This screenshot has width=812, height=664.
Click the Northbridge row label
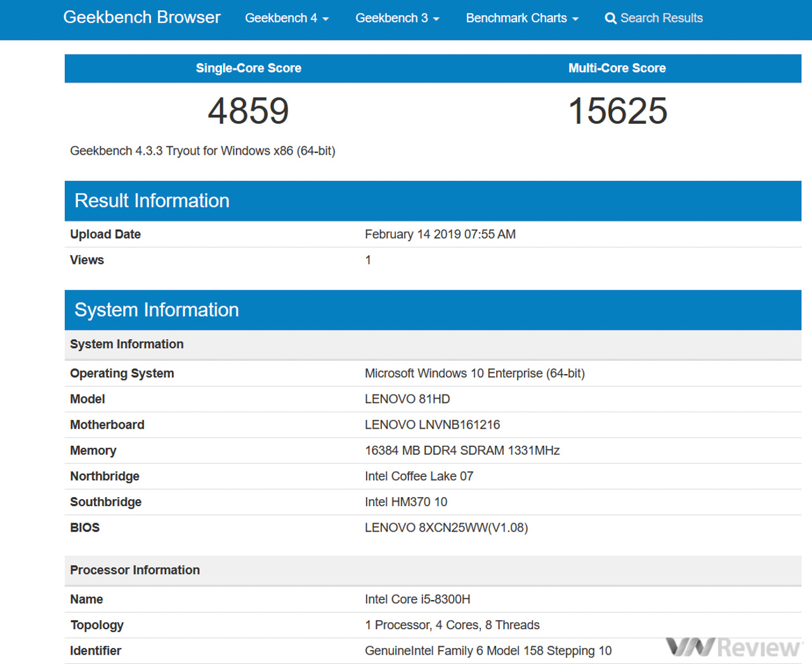click(105, 476)
